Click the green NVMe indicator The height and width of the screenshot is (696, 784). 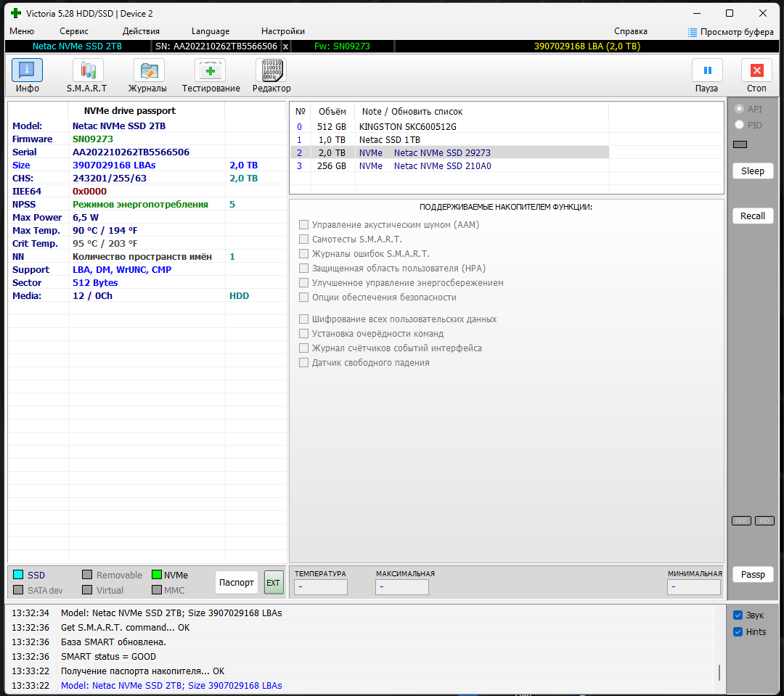click(157, 575)
